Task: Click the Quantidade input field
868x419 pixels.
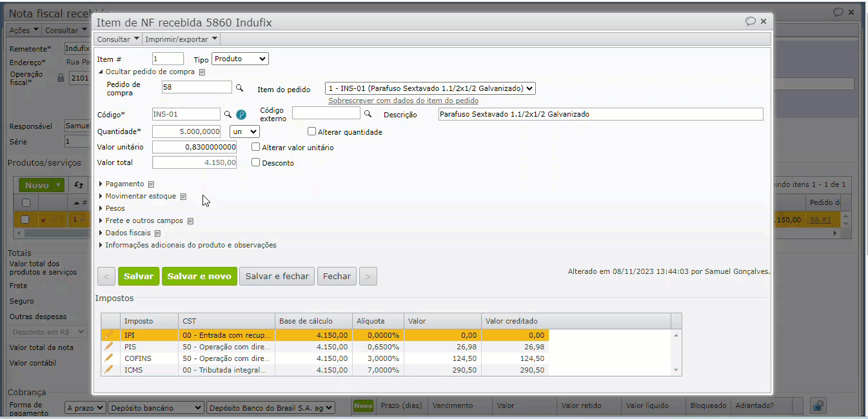Action: pos(186,132)
